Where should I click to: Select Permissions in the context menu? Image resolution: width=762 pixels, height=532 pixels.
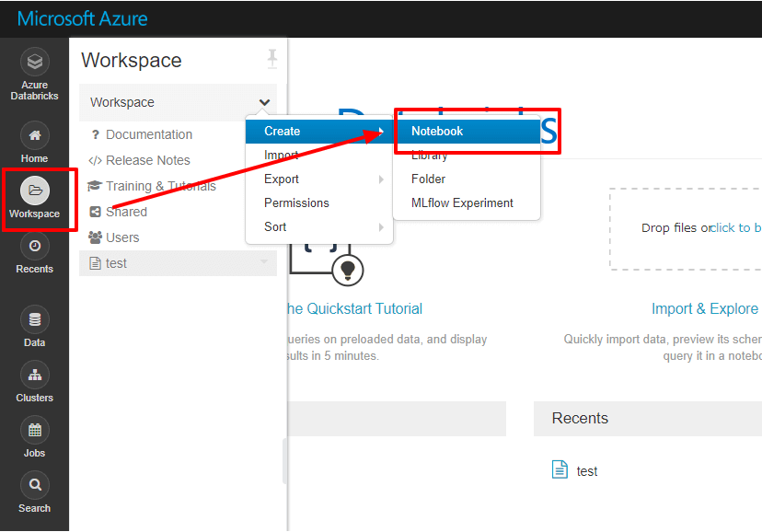pyautogui.click(x=319, y=202)
